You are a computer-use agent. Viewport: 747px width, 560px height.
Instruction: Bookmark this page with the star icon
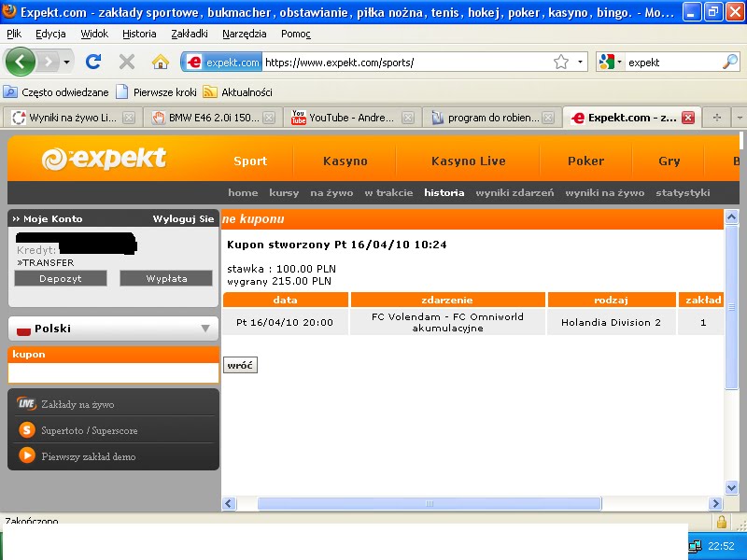561,62
